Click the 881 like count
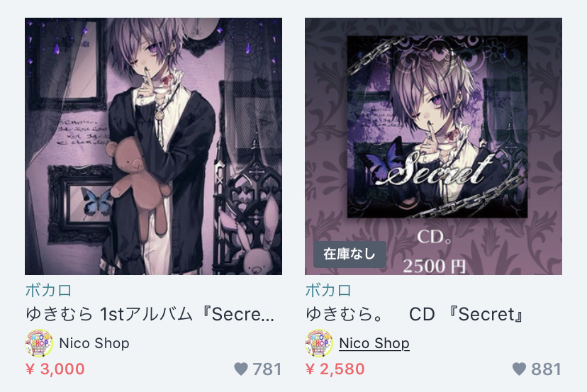 (547, 369)
